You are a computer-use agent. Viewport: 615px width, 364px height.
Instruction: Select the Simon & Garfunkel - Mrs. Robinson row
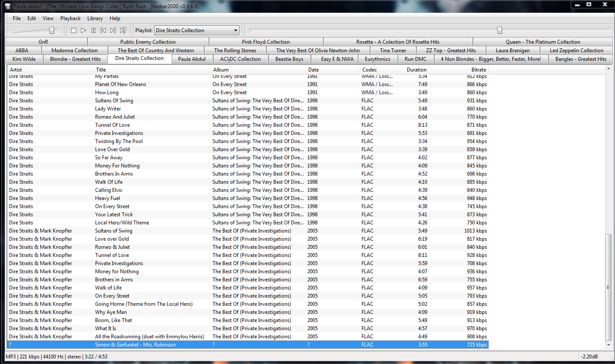point(248,345)
